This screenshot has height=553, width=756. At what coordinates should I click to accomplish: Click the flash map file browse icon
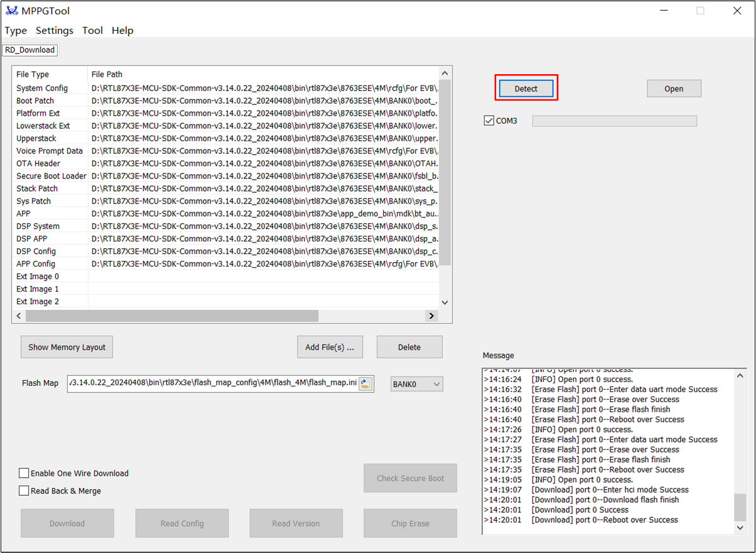365,383
